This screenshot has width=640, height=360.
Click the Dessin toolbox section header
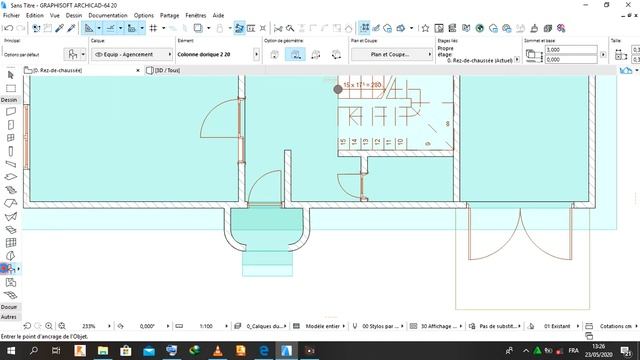9,100
